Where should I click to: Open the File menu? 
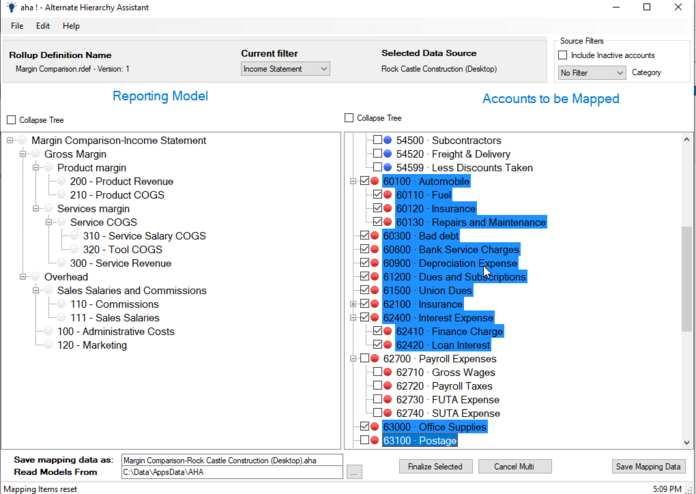pos(17,26)
